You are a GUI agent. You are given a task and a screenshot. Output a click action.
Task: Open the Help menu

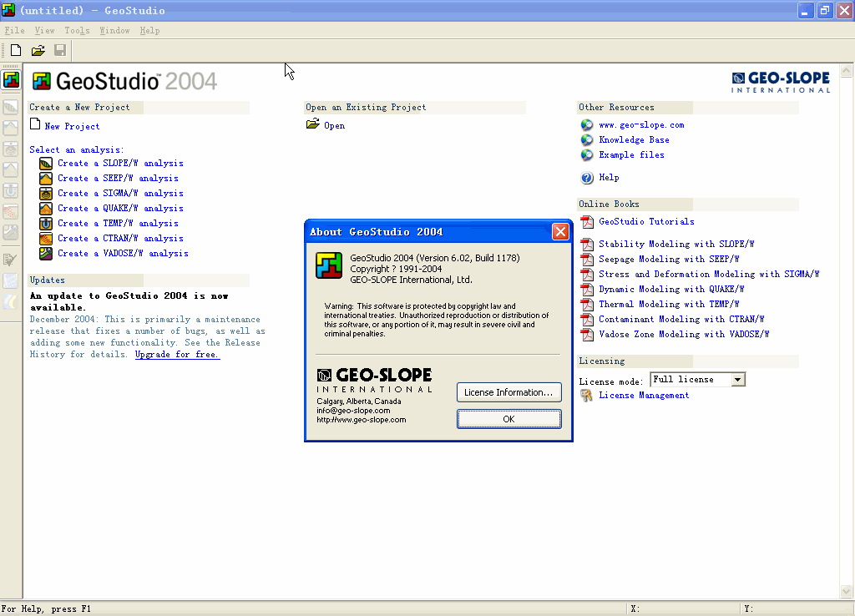(149, 31)
